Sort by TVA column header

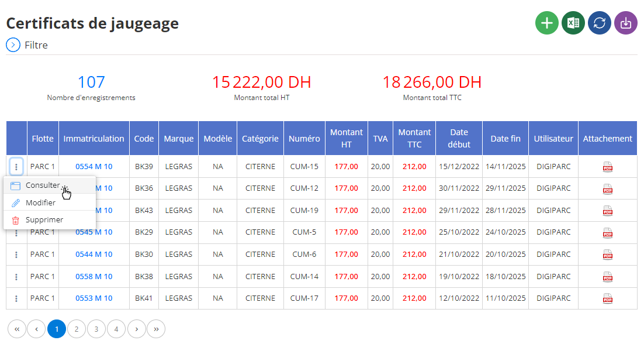pyautogui.click(x=380, y=139)
